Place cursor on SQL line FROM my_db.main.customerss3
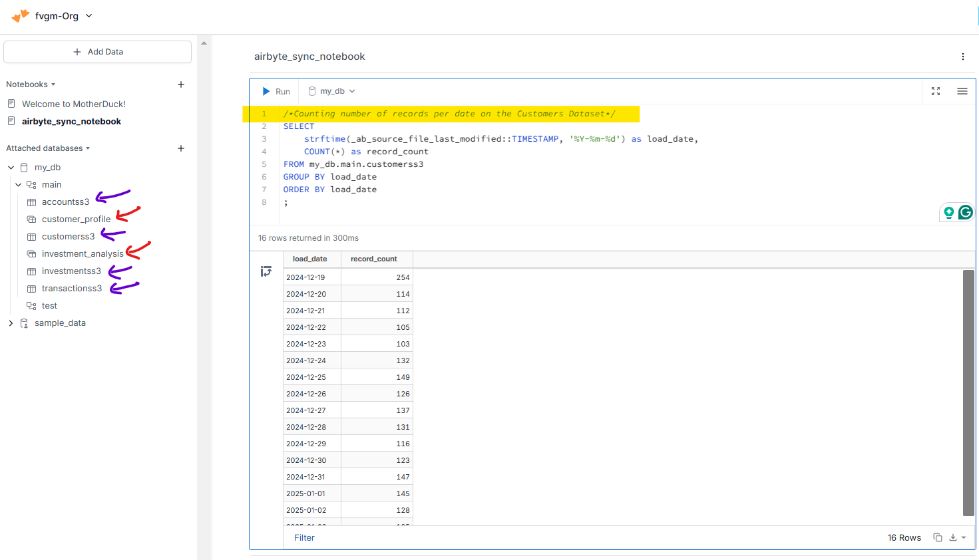The image size is (979, 560). (353, 164)
